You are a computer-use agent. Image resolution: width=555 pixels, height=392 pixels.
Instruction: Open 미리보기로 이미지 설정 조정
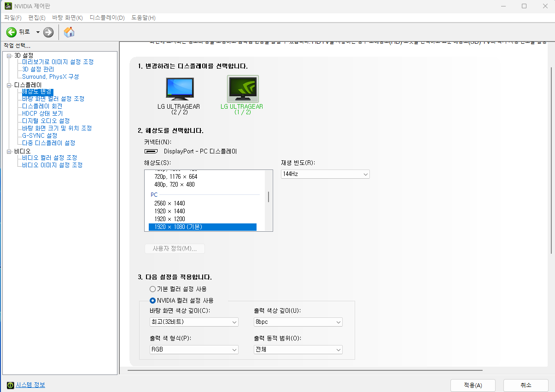(58, 62)
